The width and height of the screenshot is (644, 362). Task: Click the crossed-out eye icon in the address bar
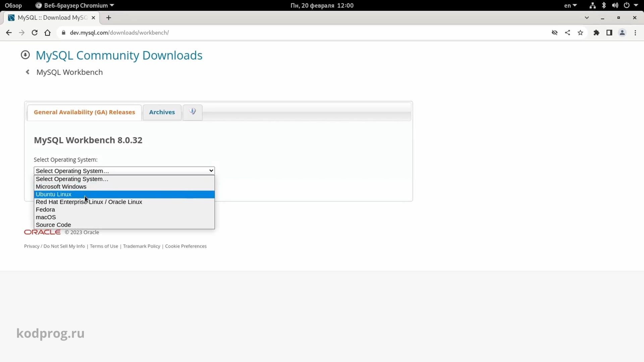(555, 33)
